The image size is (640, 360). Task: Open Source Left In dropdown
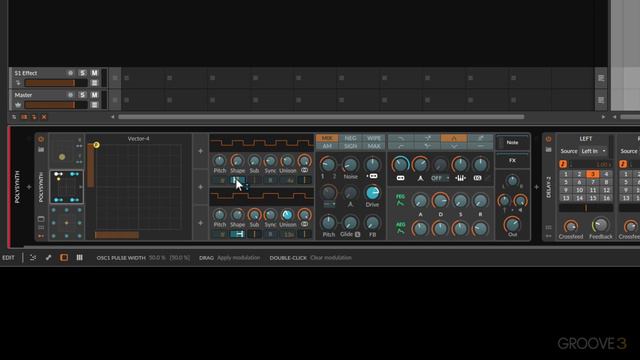(593, 151)
